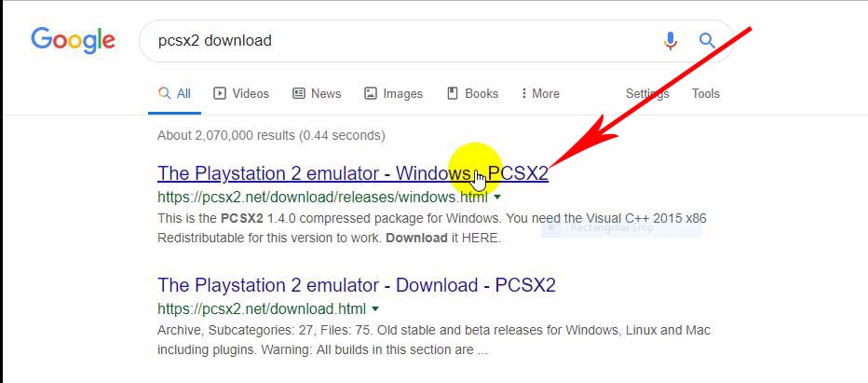Open the Playstation 2 emulator - Windows - PCSX2 result
Viewport: 868px width, 383px height.
[353, 173]
